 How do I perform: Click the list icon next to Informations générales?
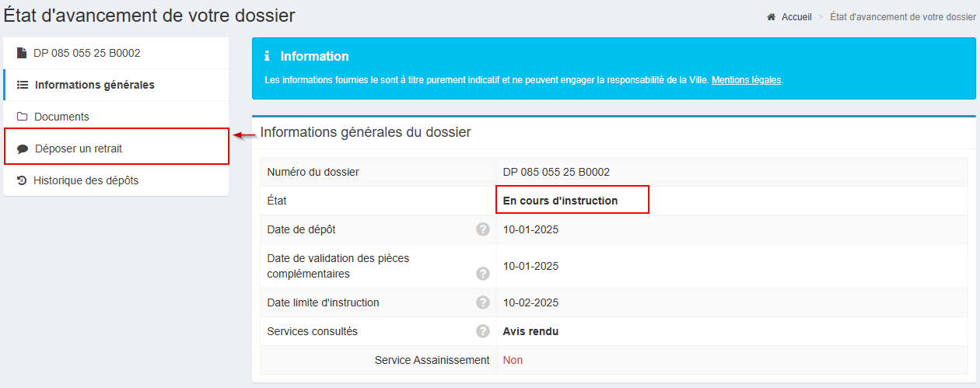[x=23, y=85]
